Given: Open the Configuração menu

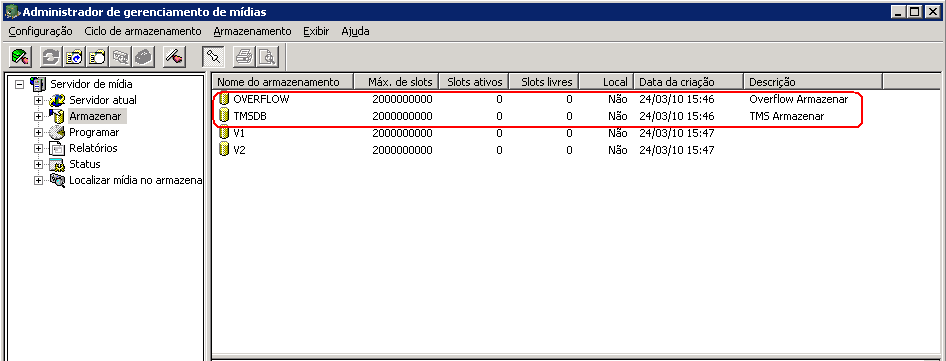Looking at the screenshot, I should click(x=40, y=31).
